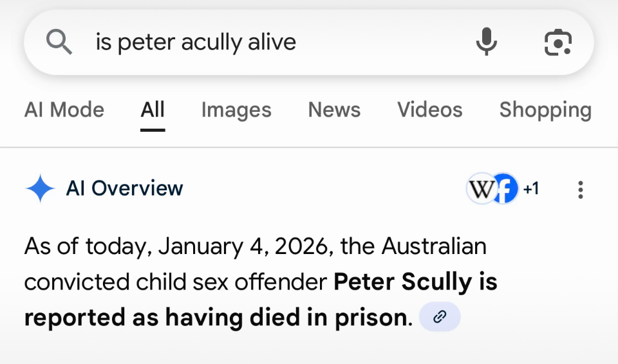Click the AI Overview heading label
618x364 pixels.
(124, 188)
